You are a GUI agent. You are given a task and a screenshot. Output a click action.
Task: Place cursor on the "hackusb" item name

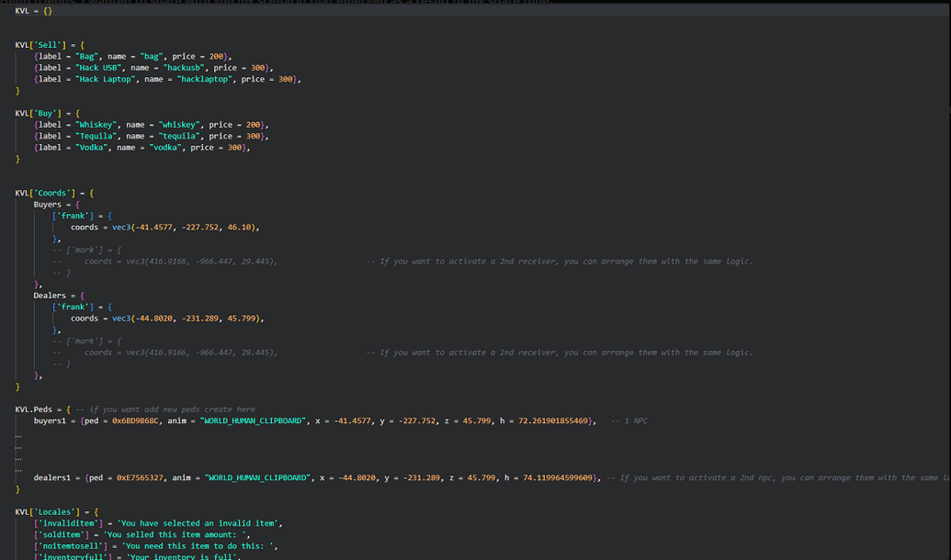pos(183,67)
